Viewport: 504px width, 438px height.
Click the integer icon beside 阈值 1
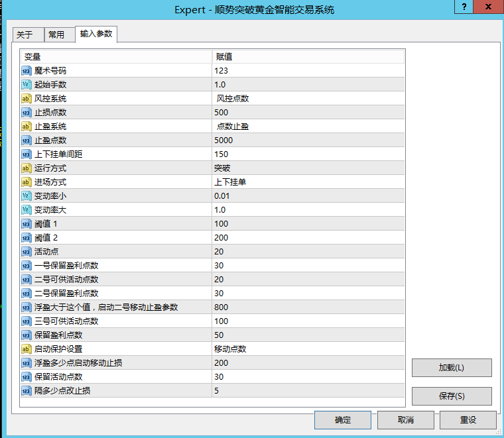[27, 224]
